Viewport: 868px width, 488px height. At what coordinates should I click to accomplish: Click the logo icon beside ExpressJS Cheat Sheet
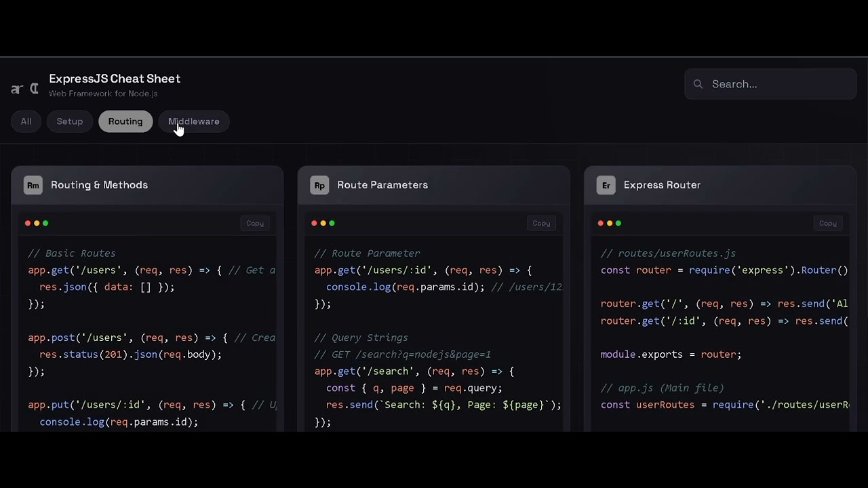25,89
